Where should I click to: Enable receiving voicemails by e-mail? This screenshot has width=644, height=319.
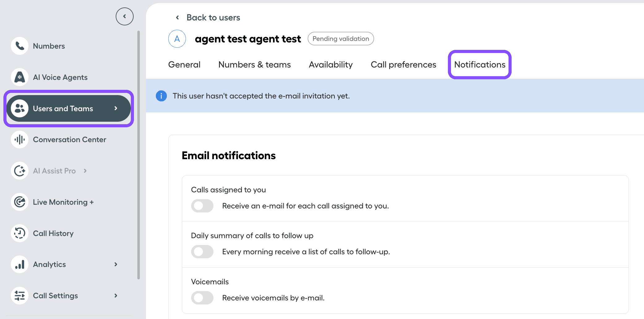202,298
